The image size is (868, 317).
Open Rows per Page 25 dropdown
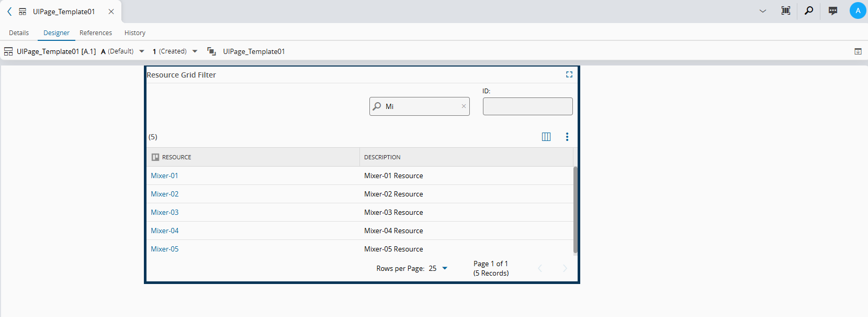tap(438, 268)
